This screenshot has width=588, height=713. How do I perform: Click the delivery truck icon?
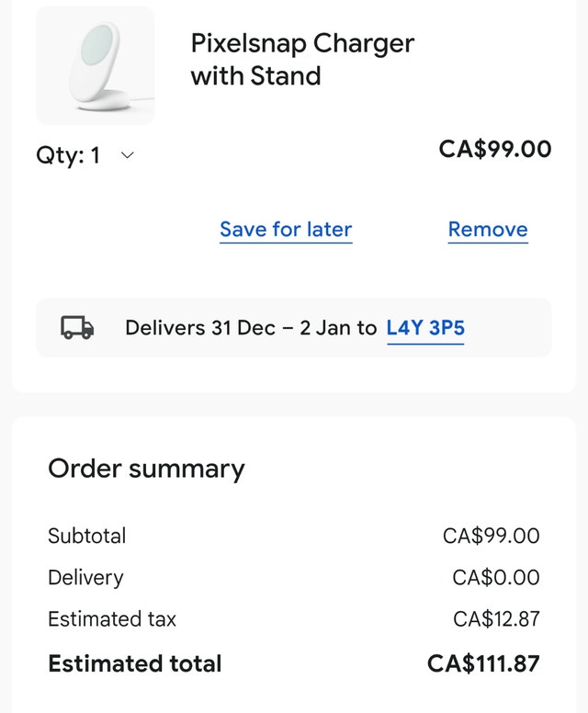77,328
